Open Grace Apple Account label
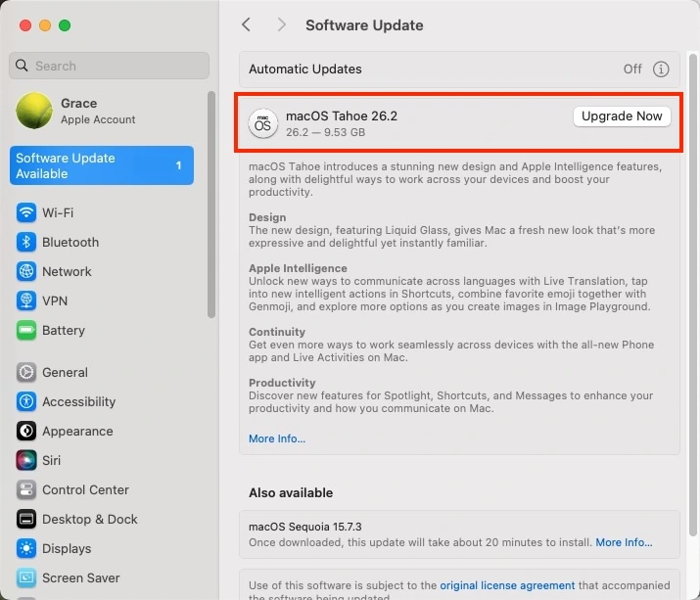 coord(98,111)
